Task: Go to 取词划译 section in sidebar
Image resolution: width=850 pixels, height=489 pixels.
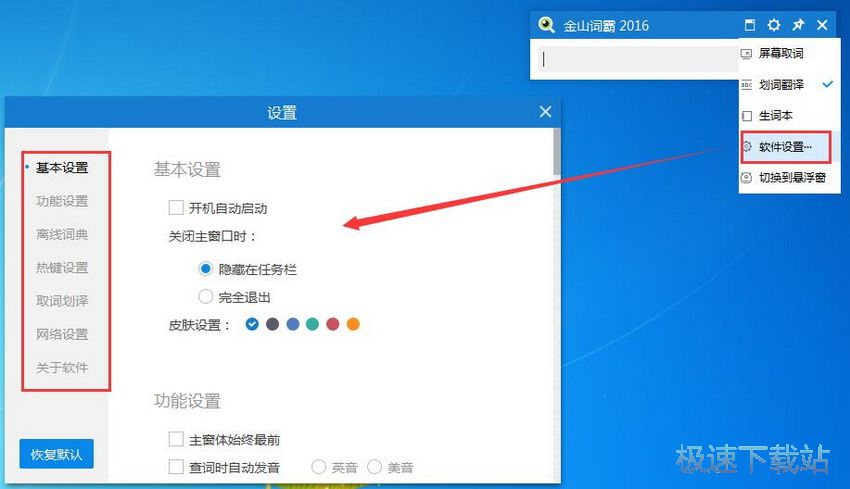Action: tap(62, 301)
